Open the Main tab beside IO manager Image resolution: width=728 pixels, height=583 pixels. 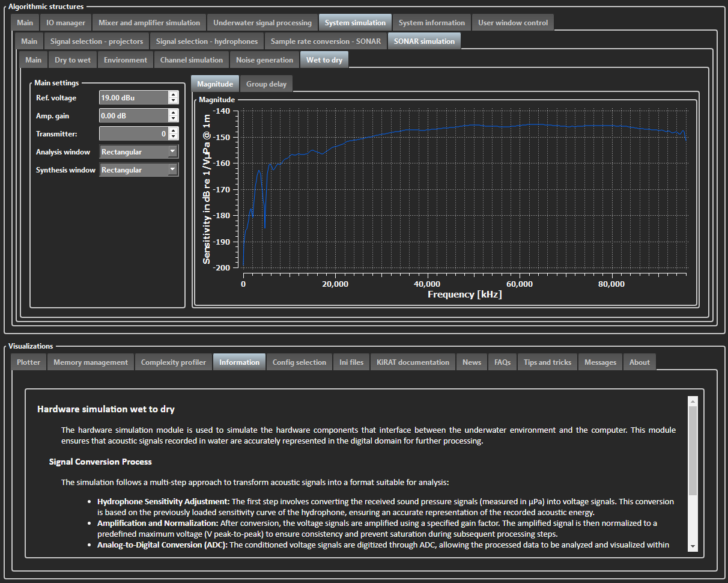(x=25, y=23)
